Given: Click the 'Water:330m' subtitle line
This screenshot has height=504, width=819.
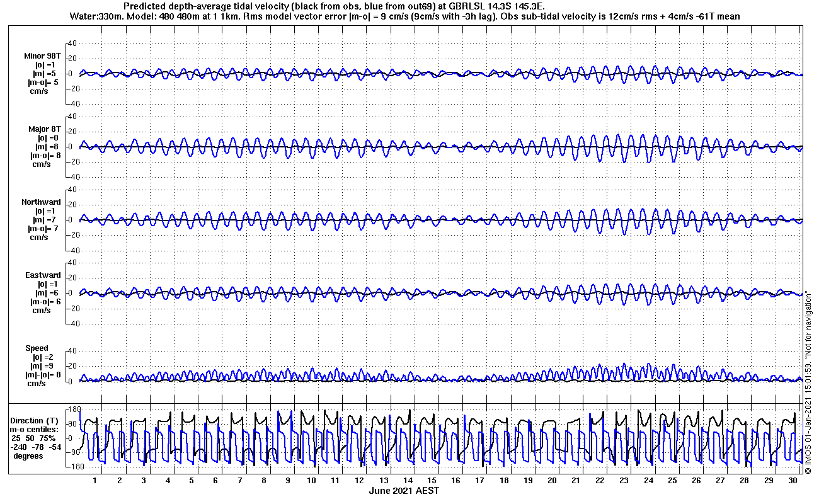Looking at the screenshot, I should (x=404, y=16).
